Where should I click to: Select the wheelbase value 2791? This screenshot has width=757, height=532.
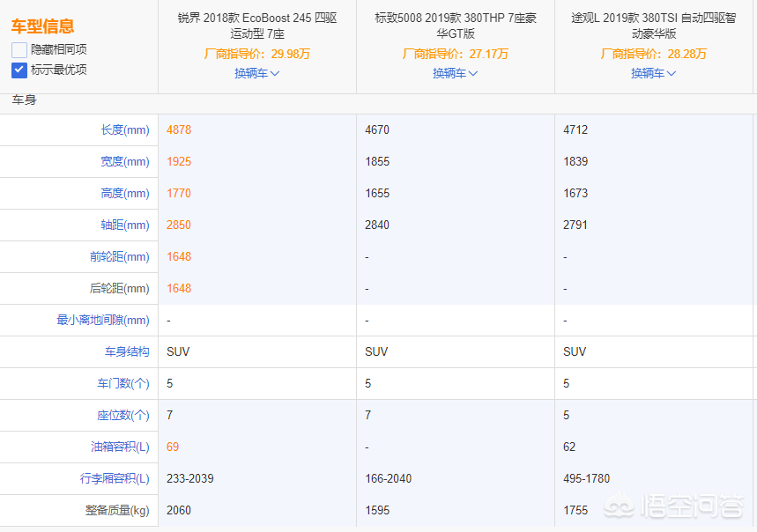point(575,225)
